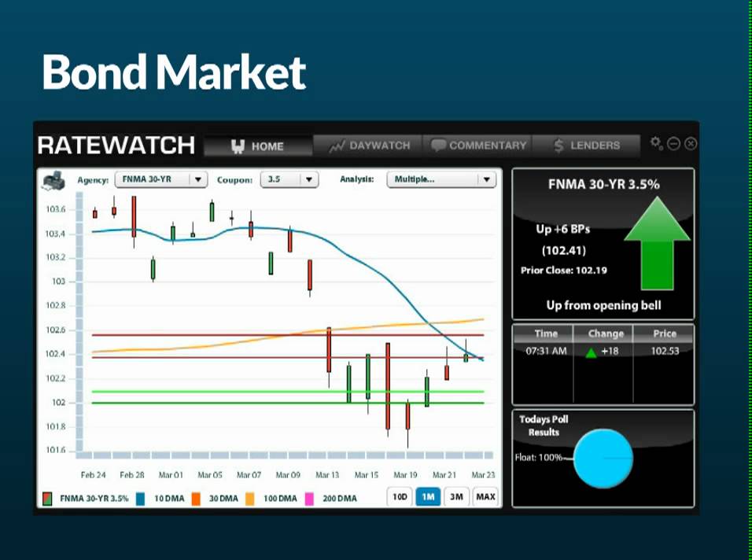Click the minimize circle icon in RateWatch

(x=673, y=143)
